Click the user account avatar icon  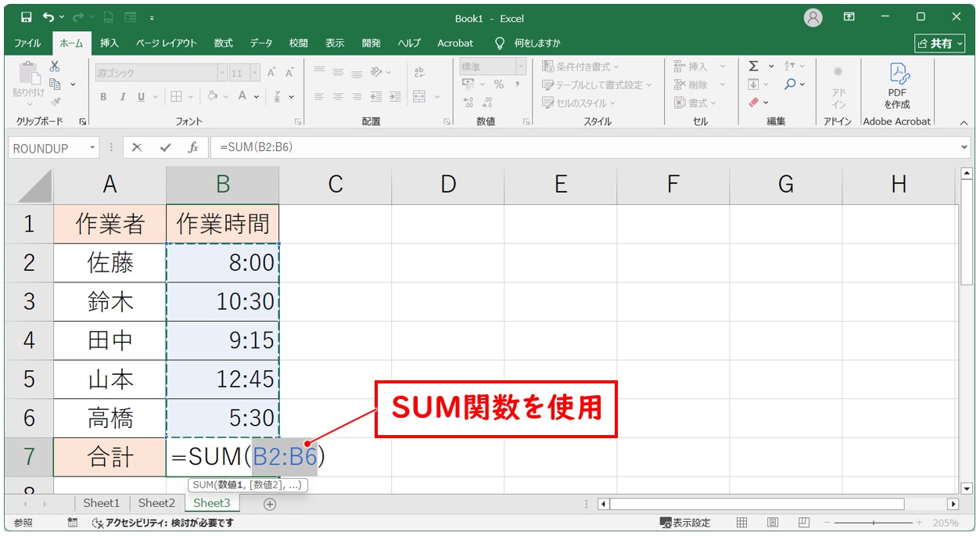point(813,17)
